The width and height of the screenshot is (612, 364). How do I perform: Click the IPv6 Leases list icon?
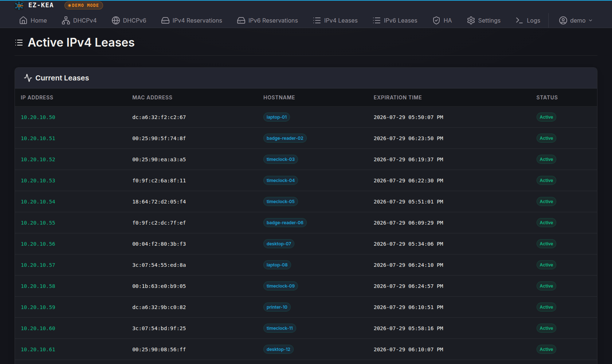click(377, 20)
